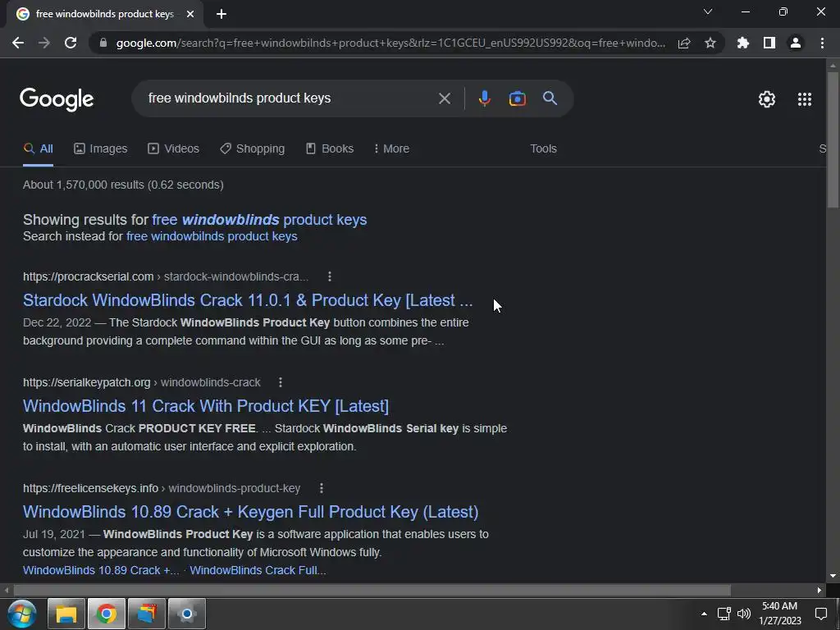Open network status tray icon
840x630 pixels.
[724, 614]
